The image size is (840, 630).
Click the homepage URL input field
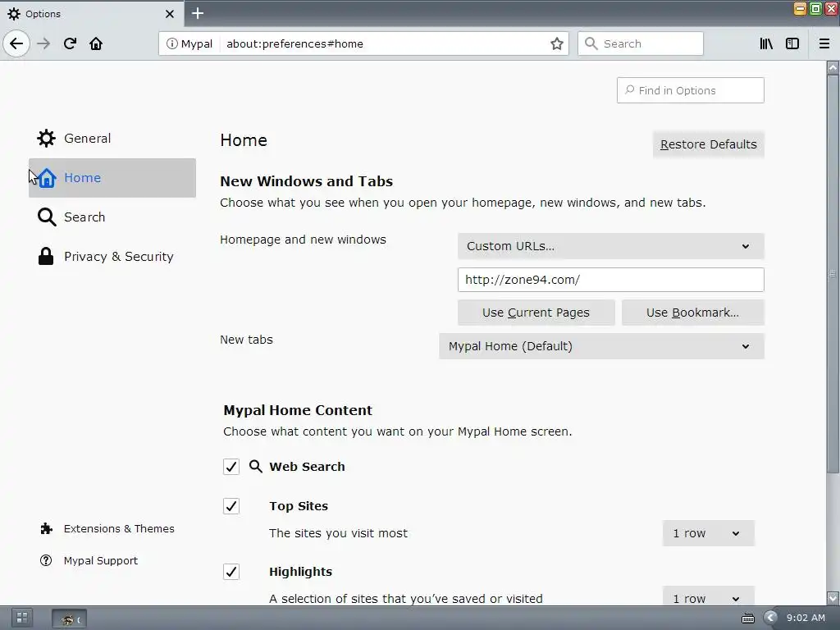(x=610, y=280)
